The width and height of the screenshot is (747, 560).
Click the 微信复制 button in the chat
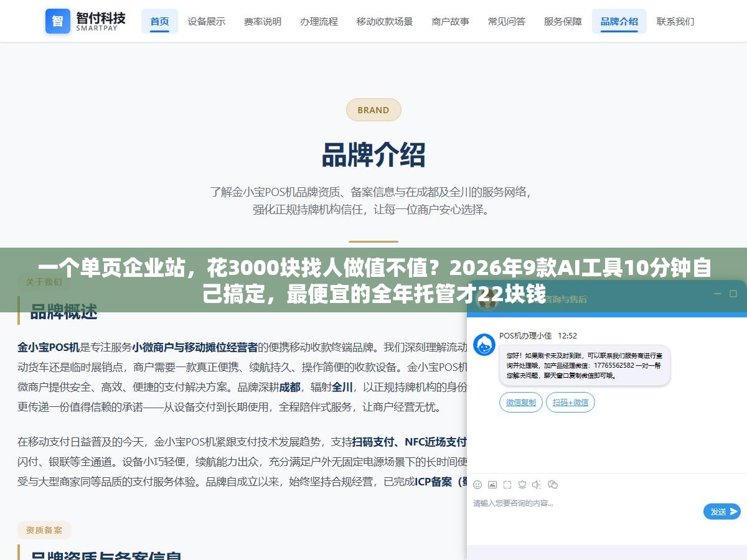click(x=521, y=403)
